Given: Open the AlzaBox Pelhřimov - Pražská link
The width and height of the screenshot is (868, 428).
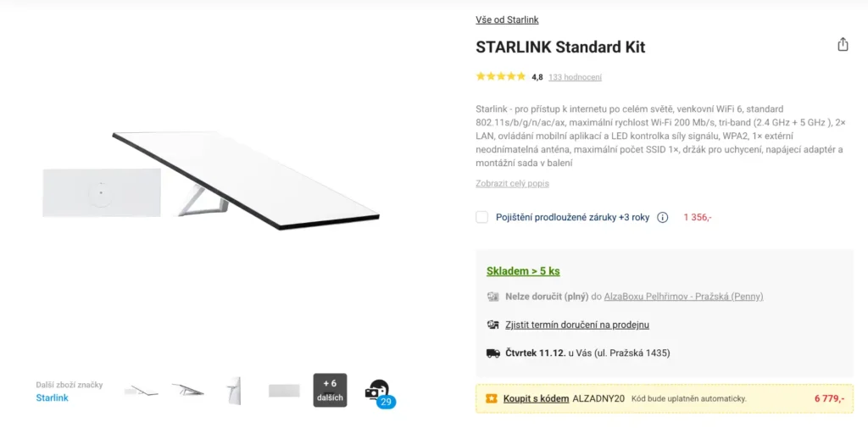Looking at the screenshot, I should pyautogui.click(x=683, y=297).
